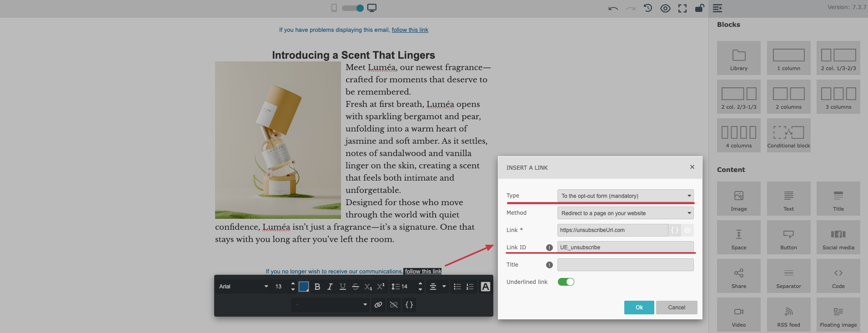Toggle the mobile/desktop preview switch
Screen dimensions: 868x333
tap(353, 8)
